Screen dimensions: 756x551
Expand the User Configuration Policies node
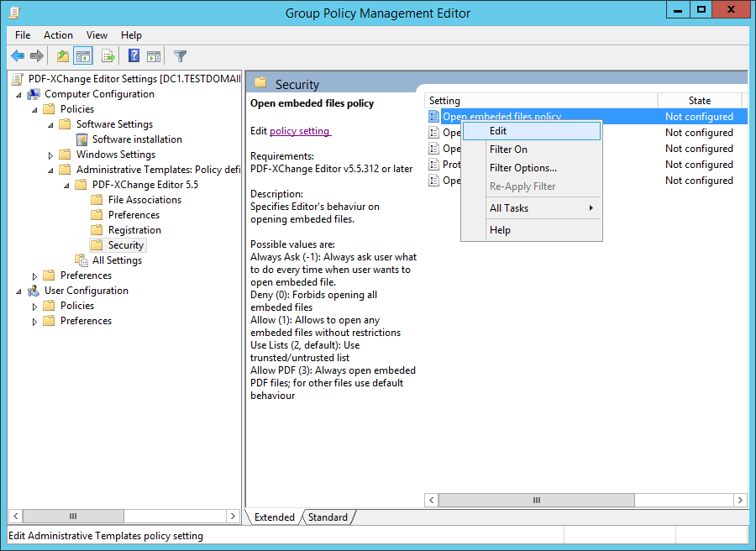[x=34, y=305]
